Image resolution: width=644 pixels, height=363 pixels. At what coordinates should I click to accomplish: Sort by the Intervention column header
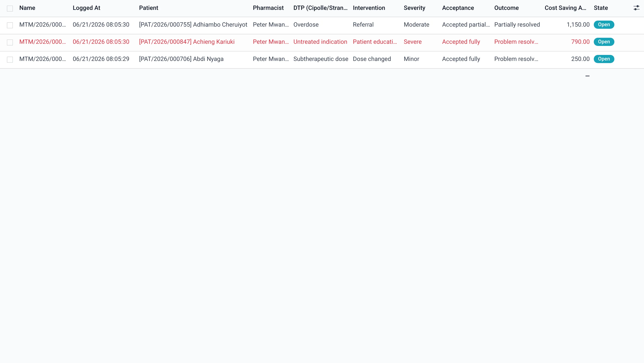[369, 8]
